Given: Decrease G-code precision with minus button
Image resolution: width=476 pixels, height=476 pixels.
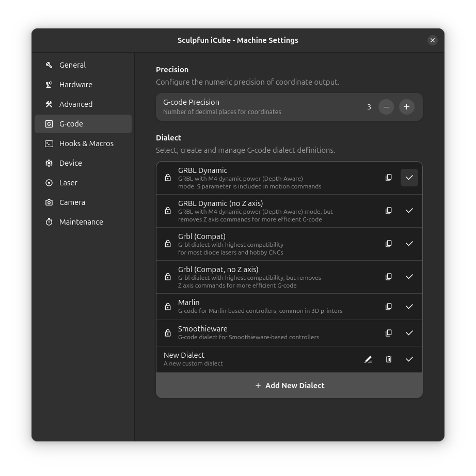Looking at the screenshot, I should [386, 107].
